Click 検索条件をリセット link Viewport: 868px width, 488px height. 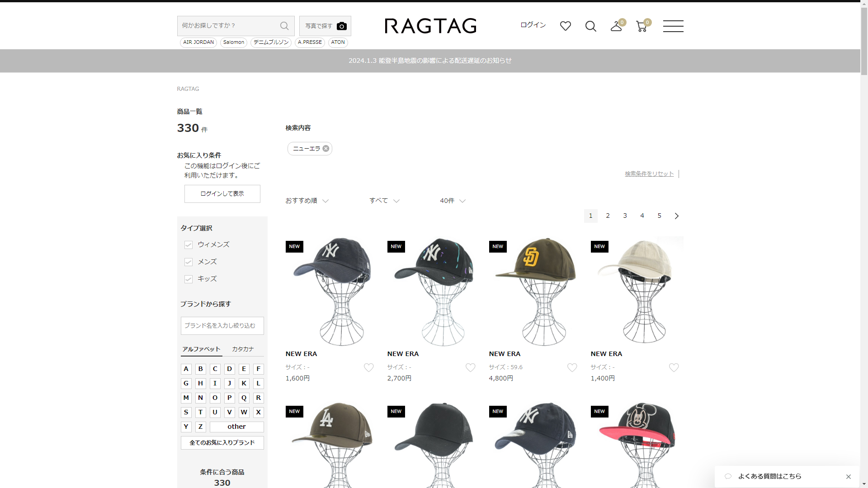click(649, 174)
